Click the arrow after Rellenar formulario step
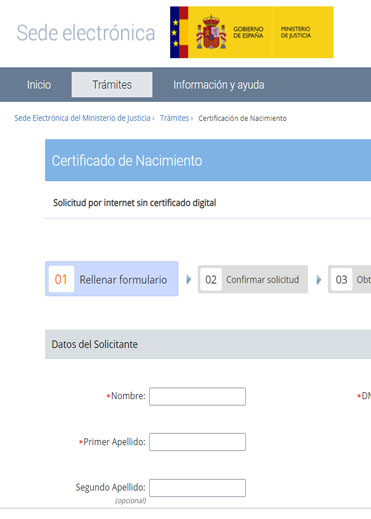The height and width of the screenshot is (519, 371). [x=188, y=279]
